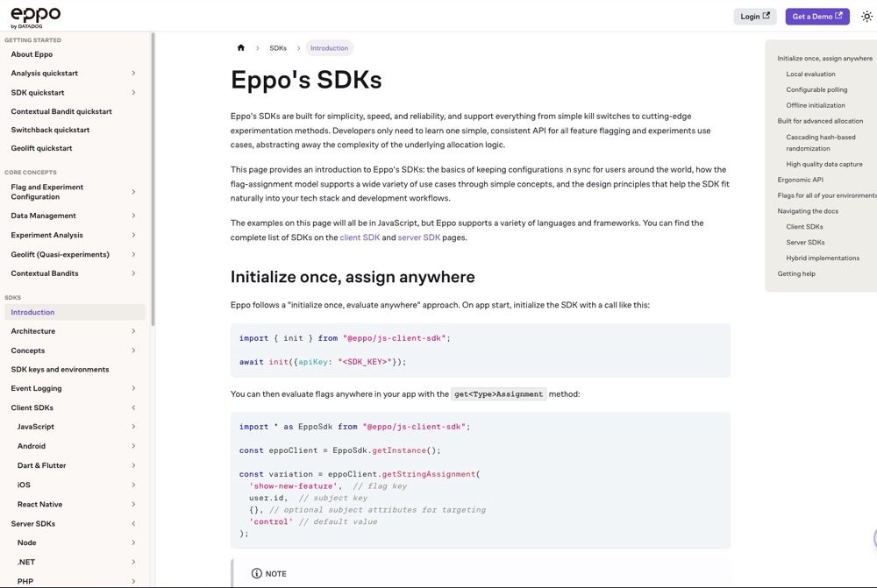Click the home icon in the breadcrumb
The height and width of the screenshot is (588, 877).
(240, 47)
